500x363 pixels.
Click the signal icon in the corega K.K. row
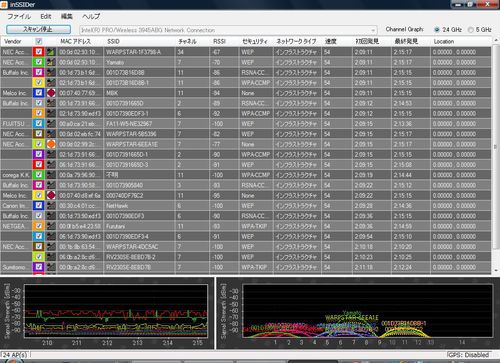click(x=51, y=175)
